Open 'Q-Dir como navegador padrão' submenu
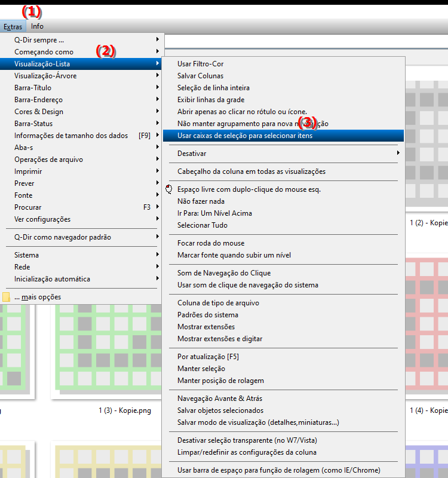 click(x=81, y=237)
